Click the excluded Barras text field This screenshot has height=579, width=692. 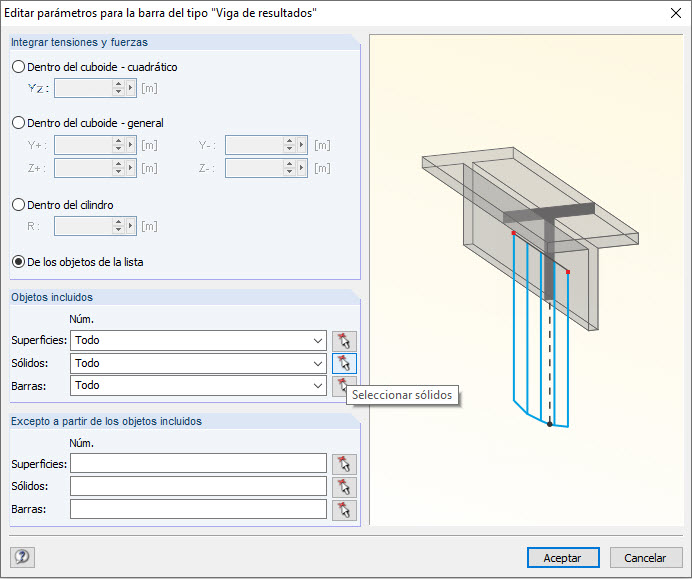click(x=198, y=509)
